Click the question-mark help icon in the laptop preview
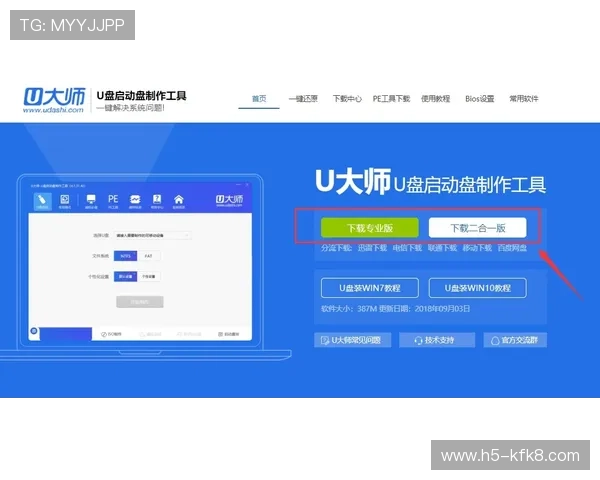This screenshot has width=600, height=480. click(x=157, y=201)
